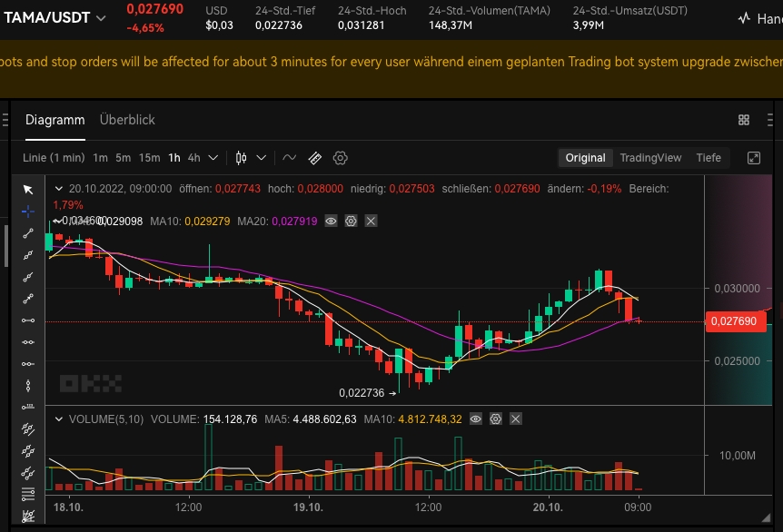783x532 pixels.
Task: Select the 1h timeframe
Action: [174, 158]
